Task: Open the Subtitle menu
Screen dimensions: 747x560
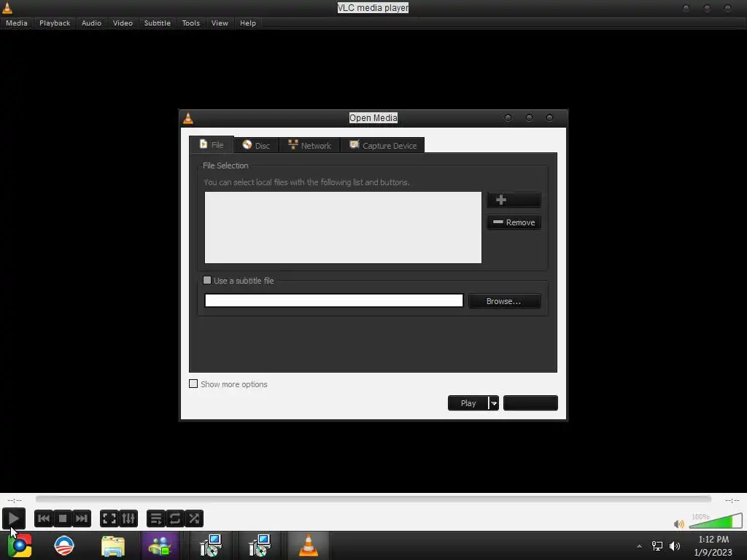Action: 158,23
